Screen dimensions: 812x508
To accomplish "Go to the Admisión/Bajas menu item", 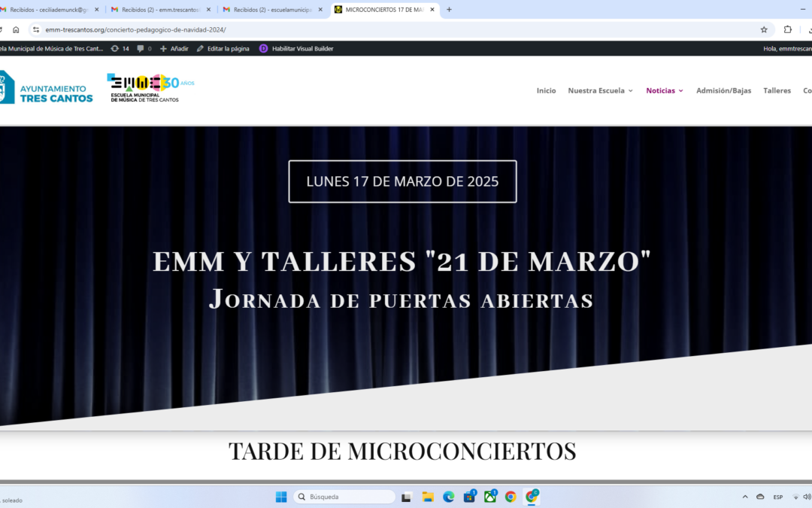I will tap(723, 90).
